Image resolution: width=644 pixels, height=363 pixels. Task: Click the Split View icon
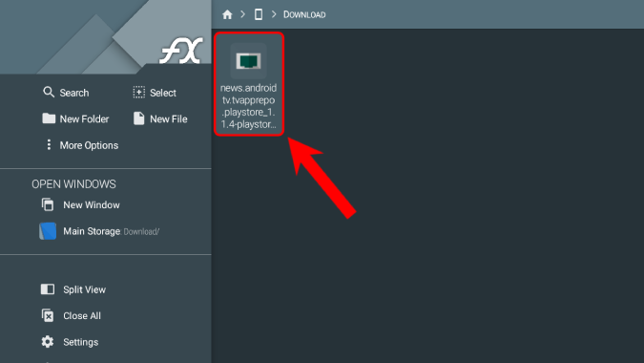tap(48, 289)
